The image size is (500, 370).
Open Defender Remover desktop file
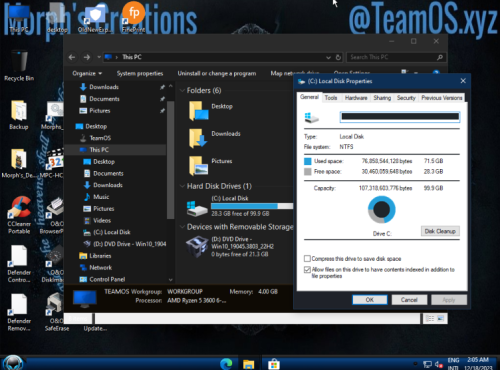point(19,313)
